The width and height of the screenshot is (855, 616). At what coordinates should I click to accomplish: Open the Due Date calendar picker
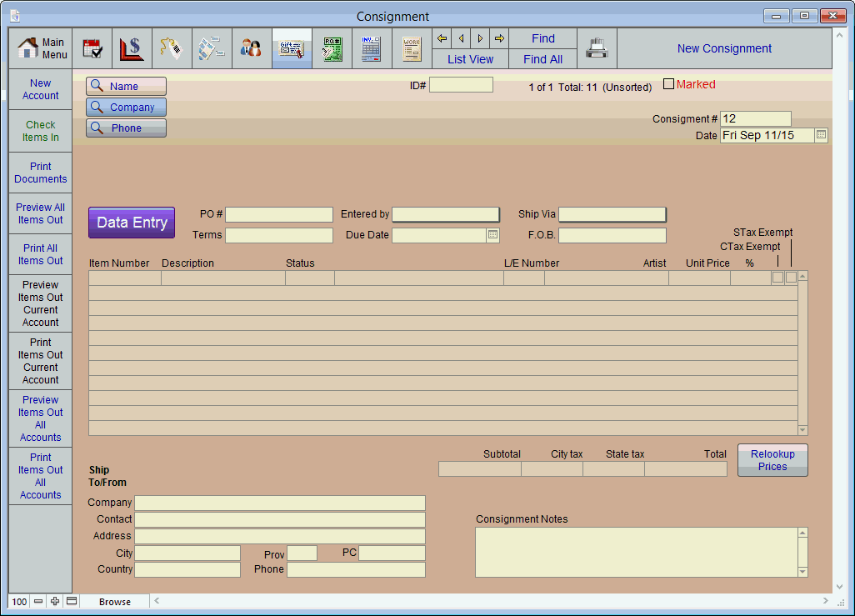point(492,235)
